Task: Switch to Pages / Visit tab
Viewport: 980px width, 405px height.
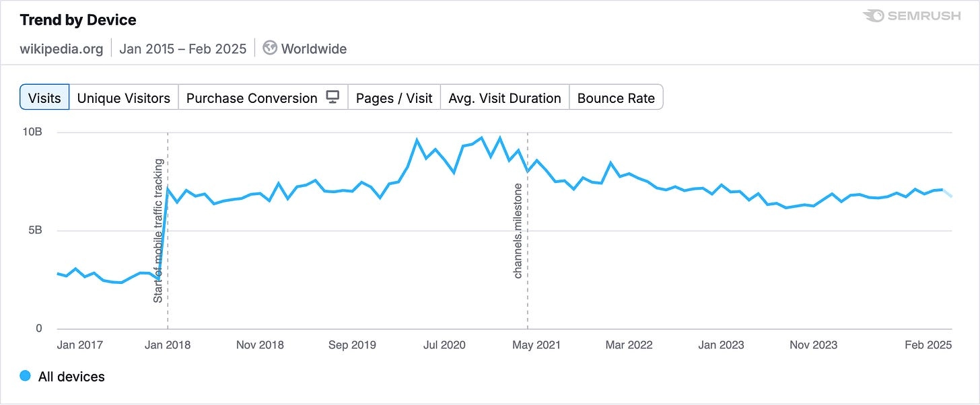Action: tap(394, 98)
